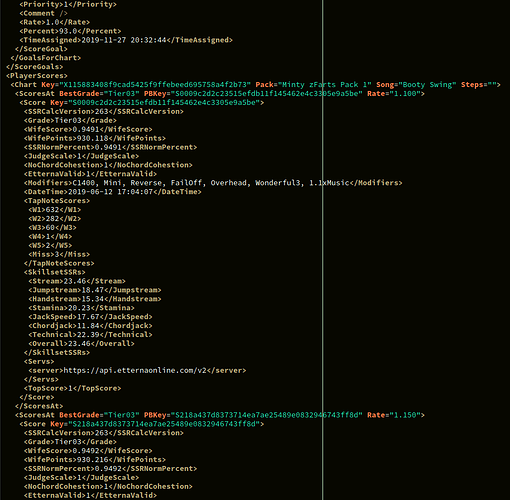
Task: Click the WifeScore 0.9491 line
Action: [88, 129]
